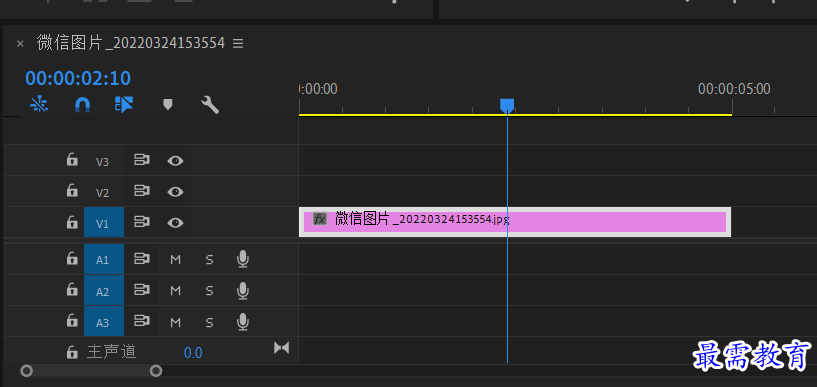Toggle sync lock on A2

pos(141,290)
